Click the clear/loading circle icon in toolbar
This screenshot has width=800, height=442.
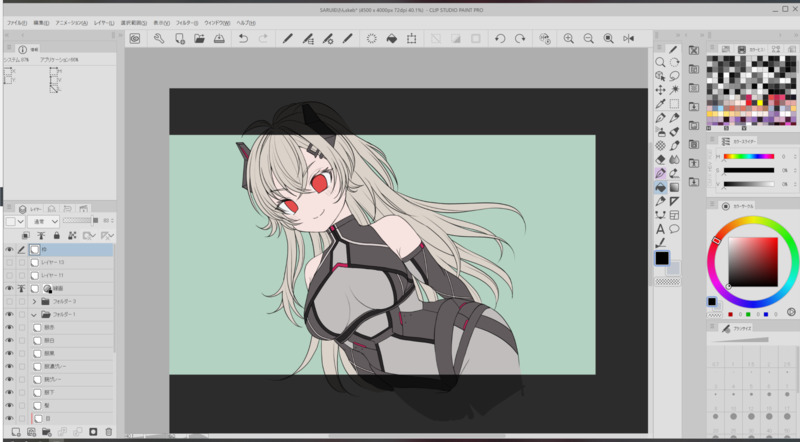(371, 39)
